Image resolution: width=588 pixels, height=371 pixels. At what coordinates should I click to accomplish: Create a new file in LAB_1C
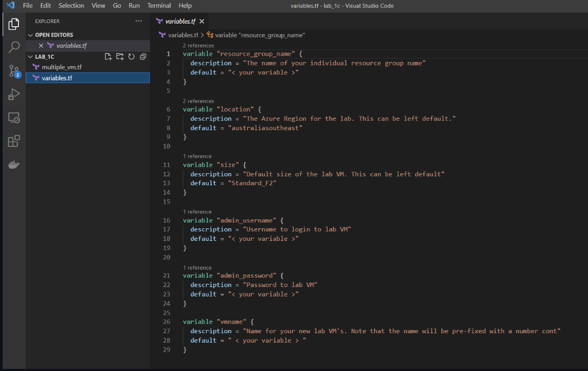coord(108,57)
